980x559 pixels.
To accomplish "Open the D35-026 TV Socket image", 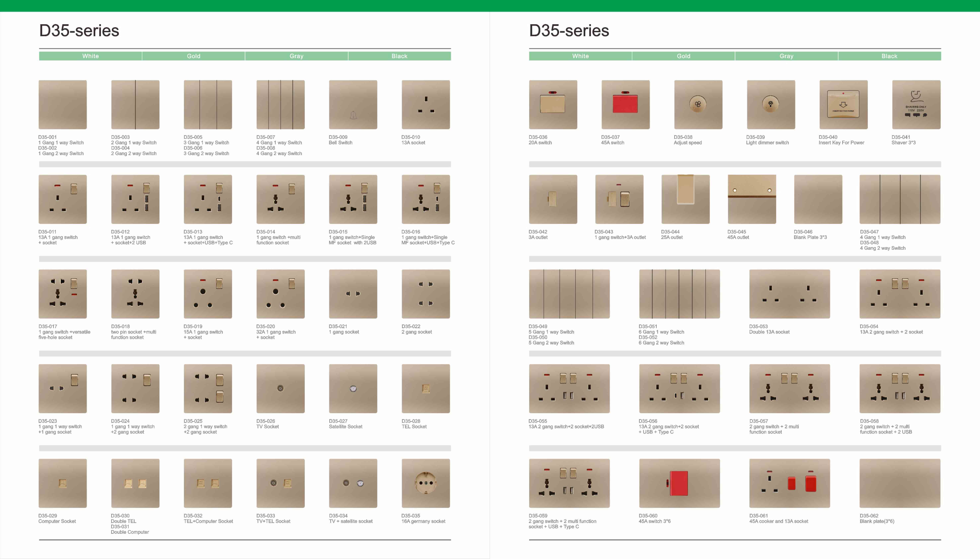I will [x=281, y=389].
